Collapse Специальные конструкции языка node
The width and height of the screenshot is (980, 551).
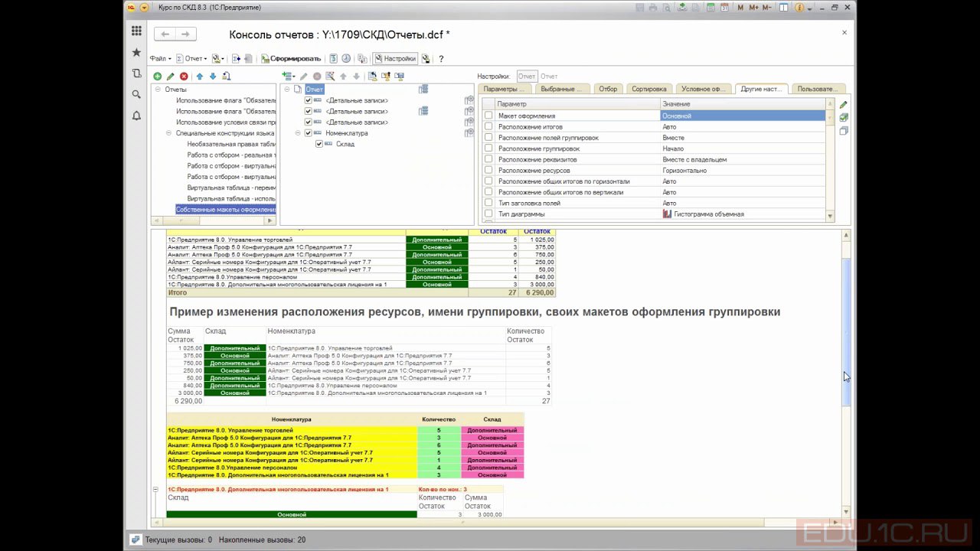pyautogui.click(x=168, y=133)
